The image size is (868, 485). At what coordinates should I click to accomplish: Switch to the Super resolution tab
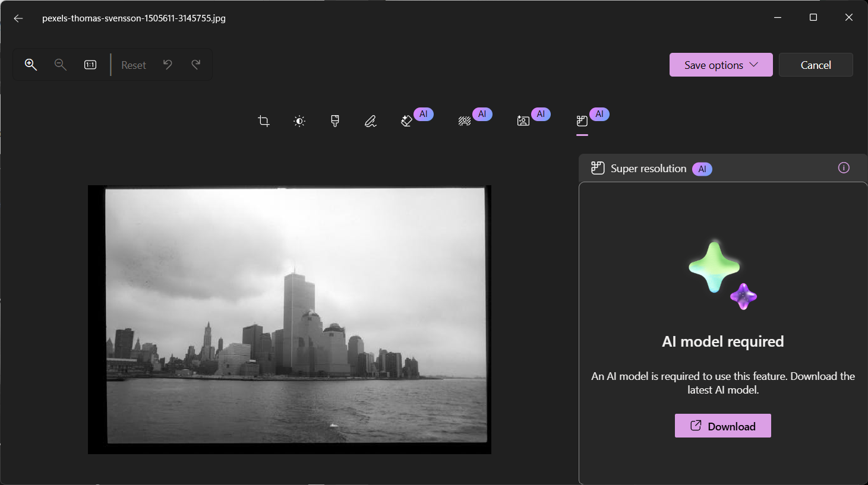point(582,121)
